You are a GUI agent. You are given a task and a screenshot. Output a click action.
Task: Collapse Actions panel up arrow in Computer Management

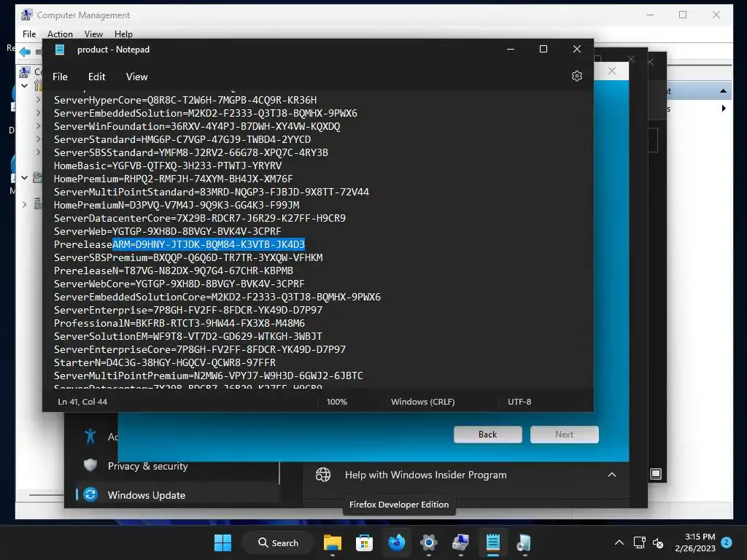click(x=723, y=91)
